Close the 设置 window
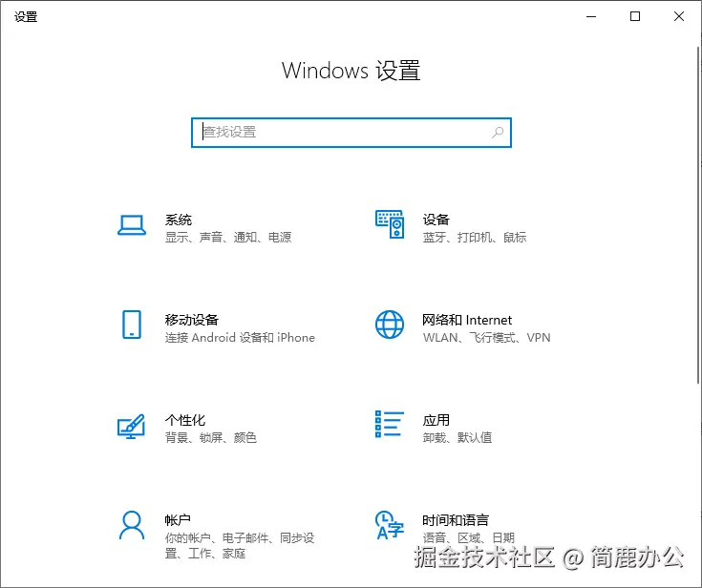Image resolution: width=702 pixels, height=588 pixels. click(x=679, y=17)
